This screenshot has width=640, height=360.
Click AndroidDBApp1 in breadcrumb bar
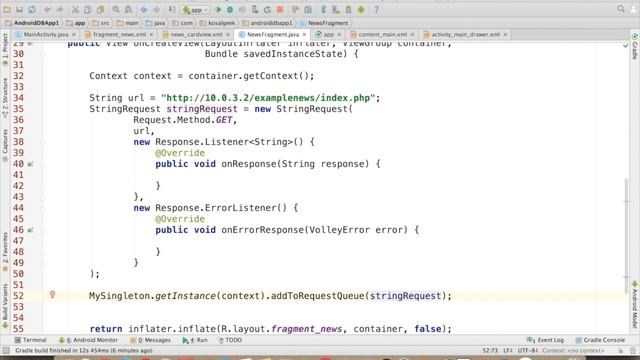32,23
